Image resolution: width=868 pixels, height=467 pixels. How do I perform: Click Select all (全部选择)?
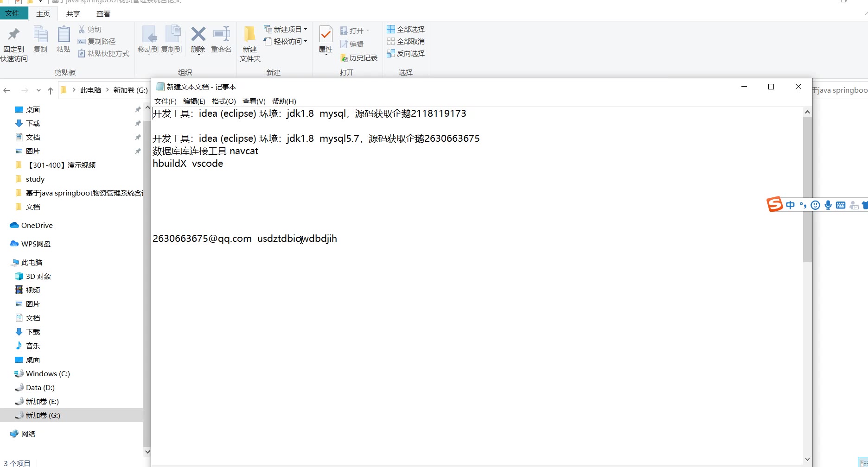click(x=406, y=29)
